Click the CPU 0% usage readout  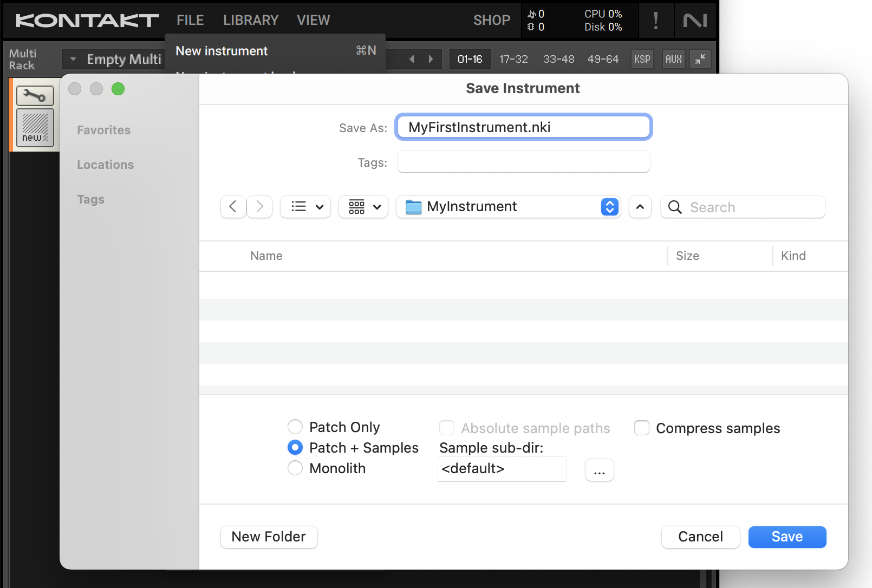603,14
